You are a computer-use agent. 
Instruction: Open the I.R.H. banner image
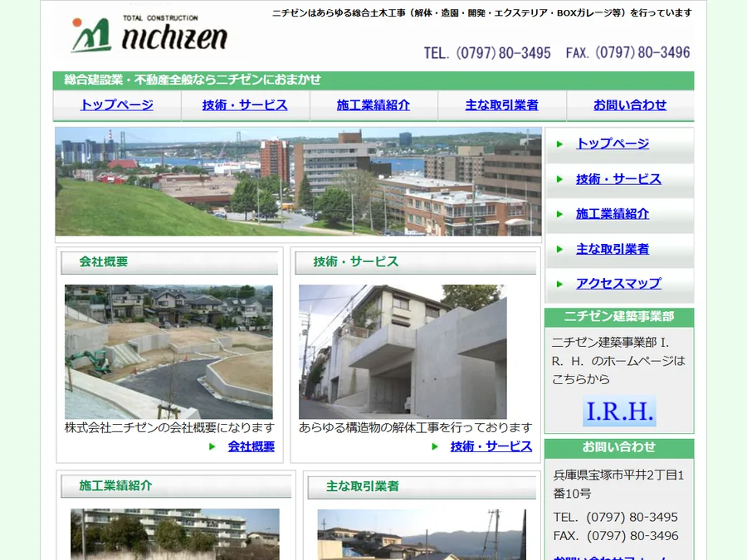click(x=619, y=411)
